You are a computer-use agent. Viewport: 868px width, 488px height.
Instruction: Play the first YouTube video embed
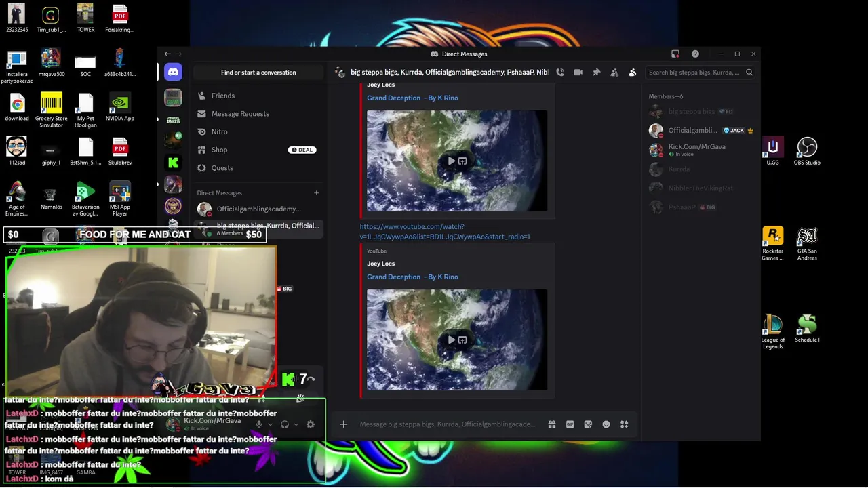[x=451, y=161]
